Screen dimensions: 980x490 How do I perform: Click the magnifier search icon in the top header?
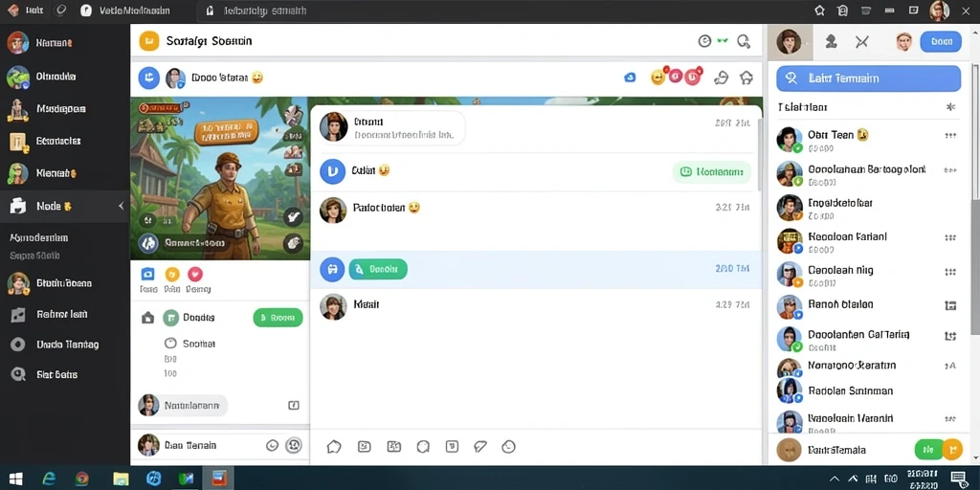point(743,42)
